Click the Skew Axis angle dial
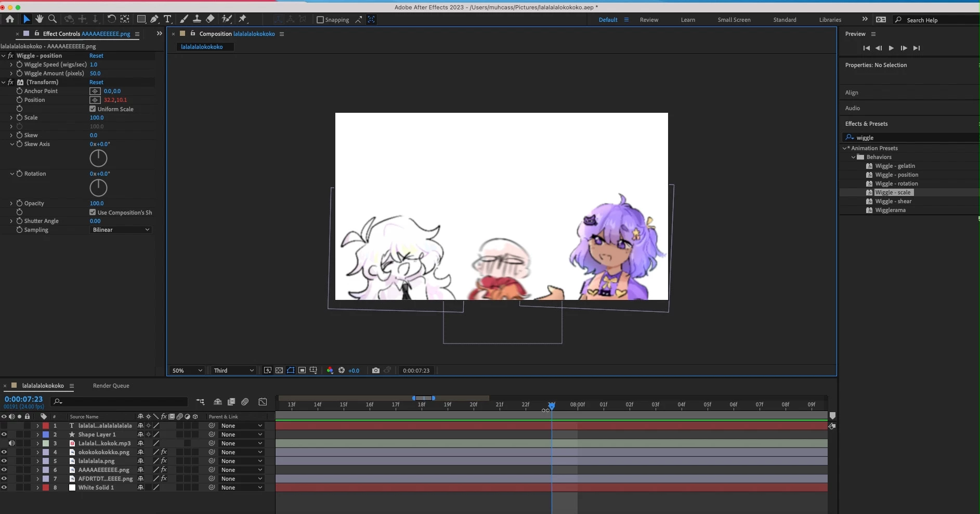This screenshot has height=514, width=980. point(98,158)
